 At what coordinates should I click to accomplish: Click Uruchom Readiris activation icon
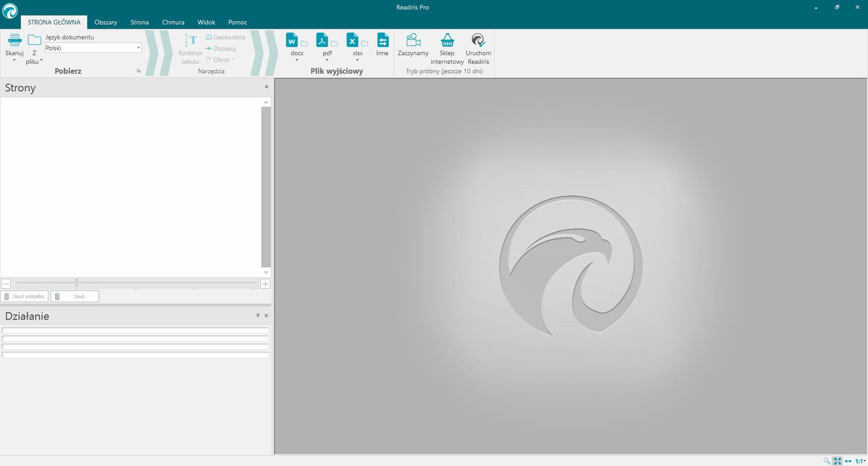click(x=478, y=40)
